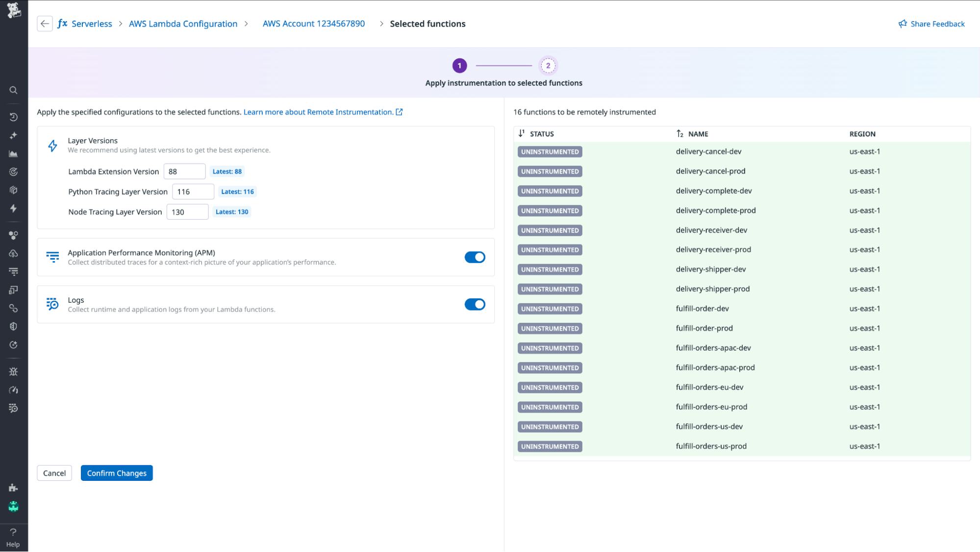Open the Security shield icon in sidebar
Screen dimensions: 980x552
coord(13,326)
